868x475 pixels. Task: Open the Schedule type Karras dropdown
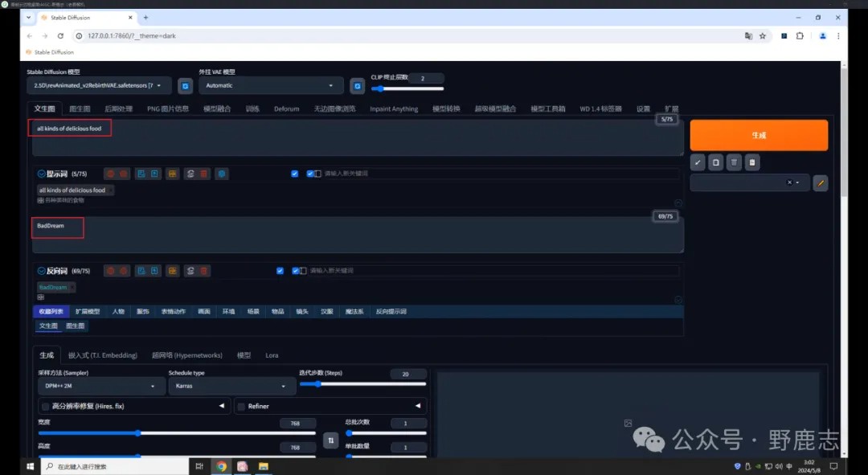click(x=231, y=386)
